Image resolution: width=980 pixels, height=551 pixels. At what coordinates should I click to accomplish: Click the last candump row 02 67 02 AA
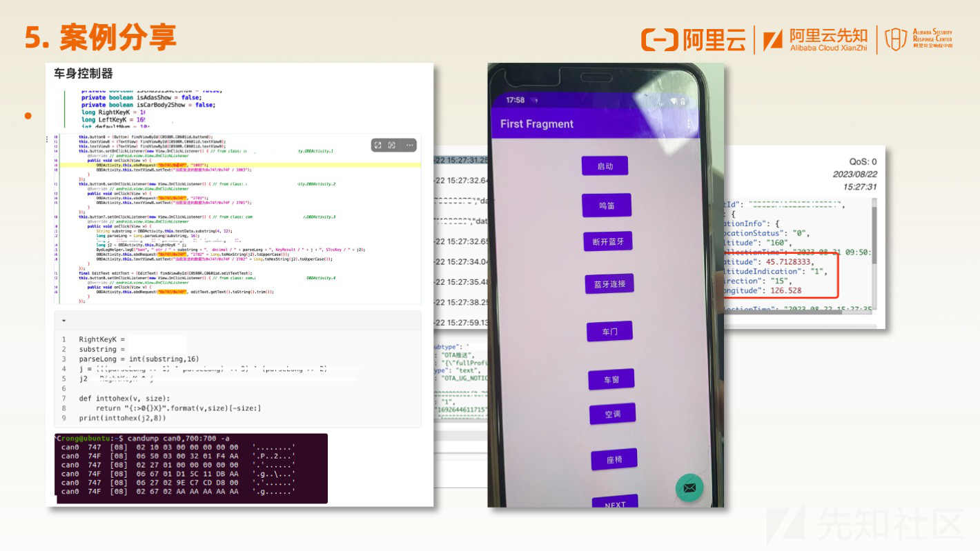point(178,491)
